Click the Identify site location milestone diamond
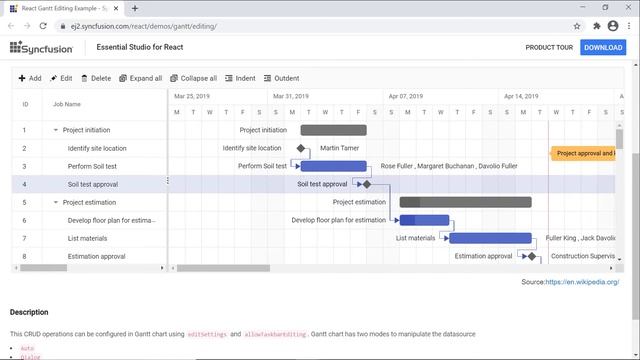 click(301, 148)
